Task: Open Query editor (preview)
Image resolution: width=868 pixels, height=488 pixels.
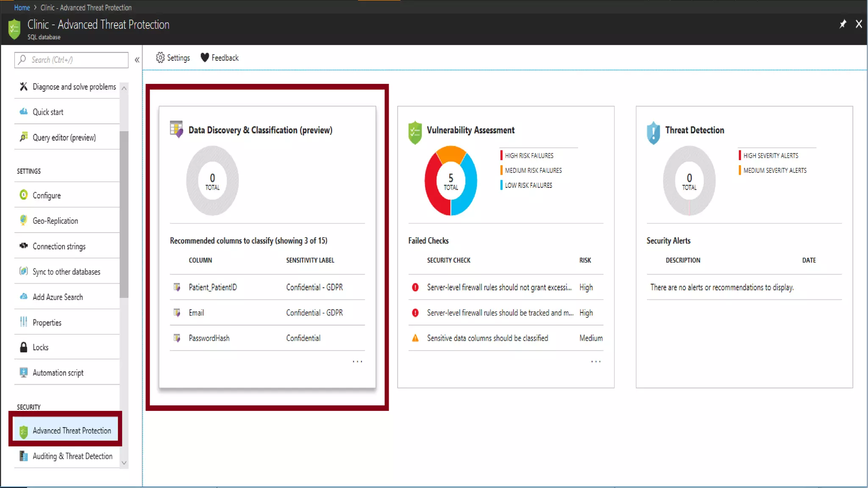Action: coord(67,138)
